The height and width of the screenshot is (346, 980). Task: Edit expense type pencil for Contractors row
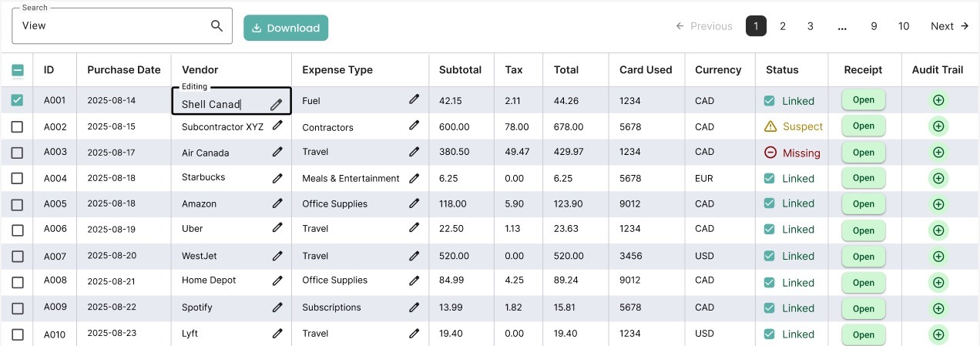414,125
